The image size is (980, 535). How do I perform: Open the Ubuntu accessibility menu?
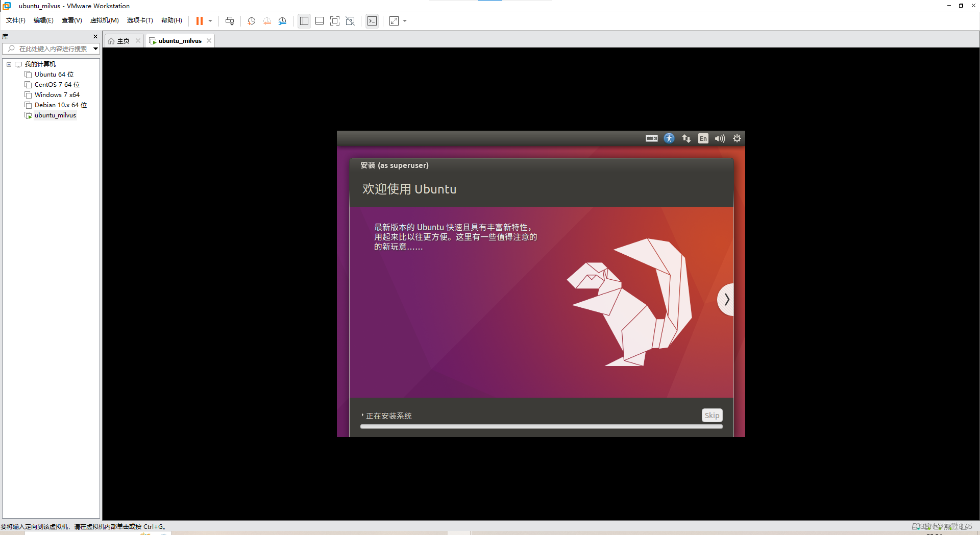669,138
